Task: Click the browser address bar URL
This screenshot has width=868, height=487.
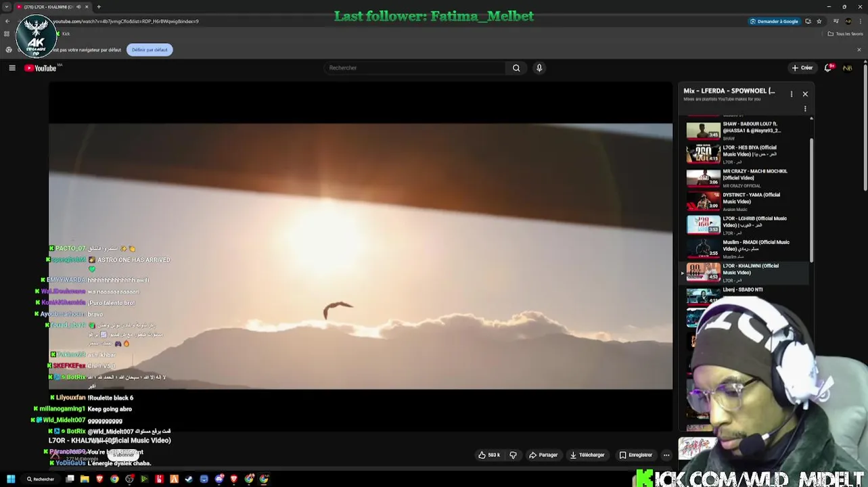Action: click(125, 21)
